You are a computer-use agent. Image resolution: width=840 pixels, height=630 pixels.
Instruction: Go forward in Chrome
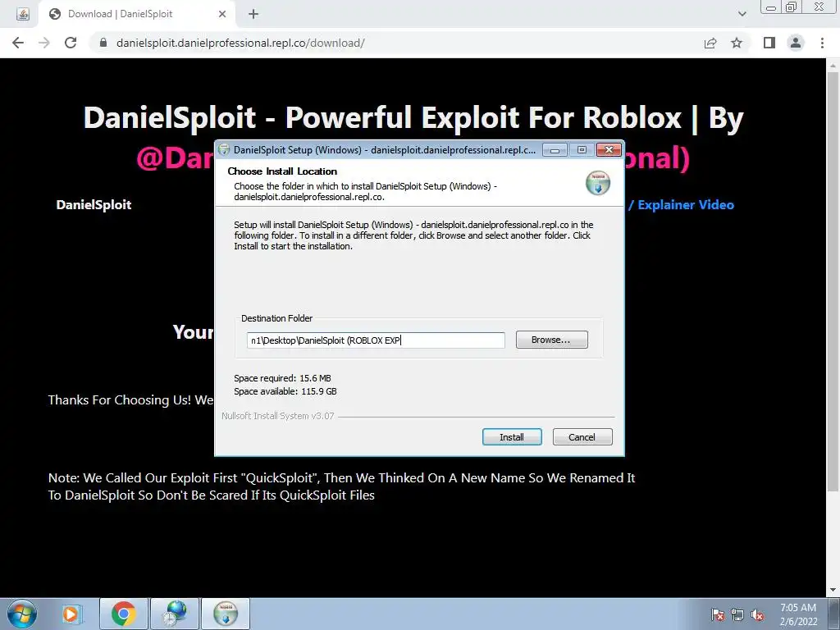(x=44, y=43)
